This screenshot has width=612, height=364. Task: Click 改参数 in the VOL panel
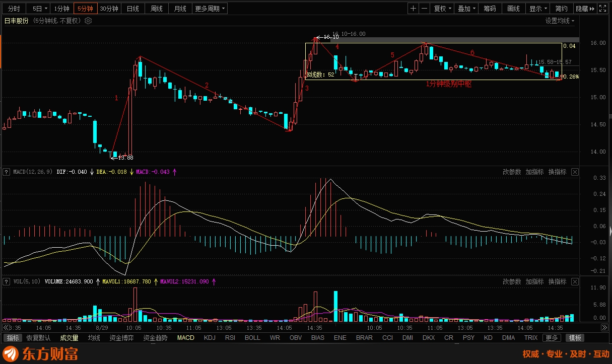(x=512, y=282)
